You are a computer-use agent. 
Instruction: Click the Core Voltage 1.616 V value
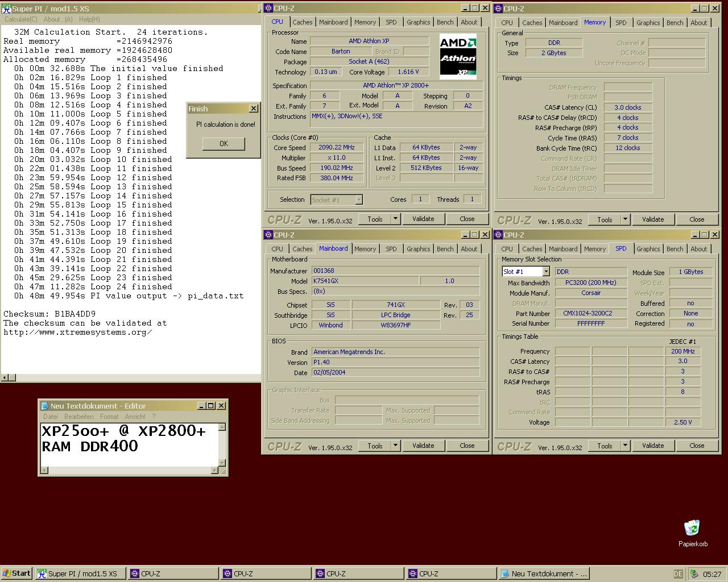click(x=408, y=72)
